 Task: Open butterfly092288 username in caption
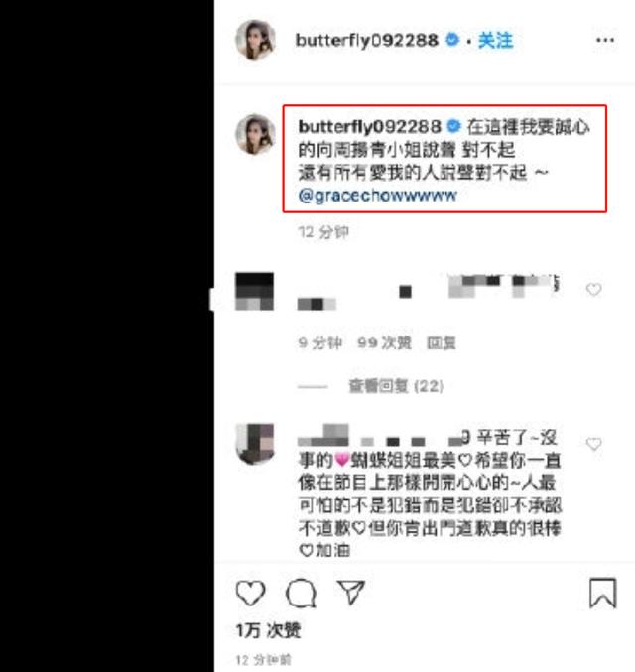pos(369,127)
